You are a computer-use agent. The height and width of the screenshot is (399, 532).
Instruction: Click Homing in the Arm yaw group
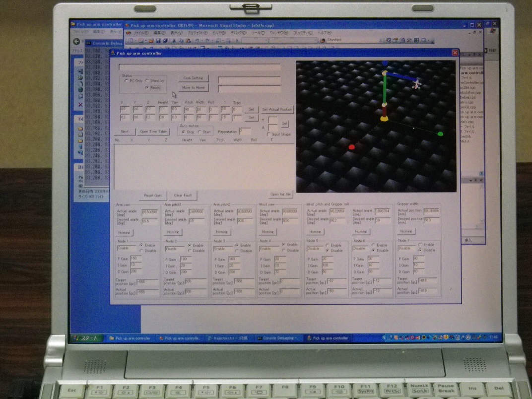pyautogui.click(x=124, y=233)
